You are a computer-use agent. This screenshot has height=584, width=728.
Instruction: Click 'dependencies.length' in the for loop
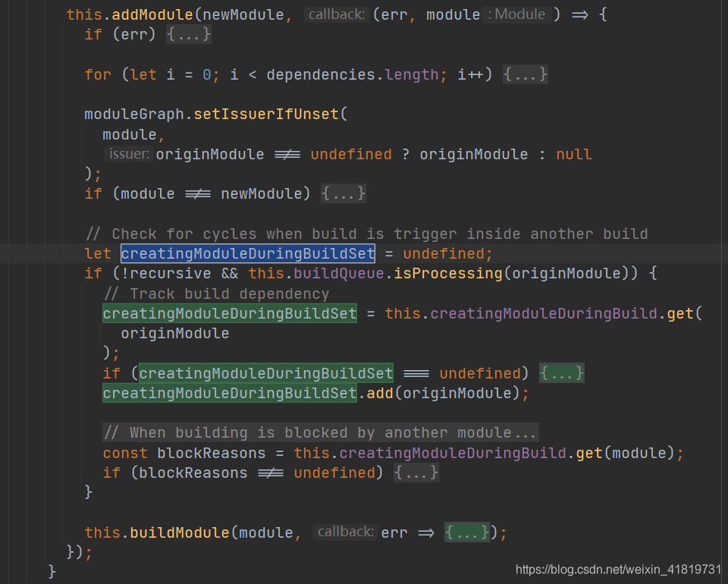point(353,74)
